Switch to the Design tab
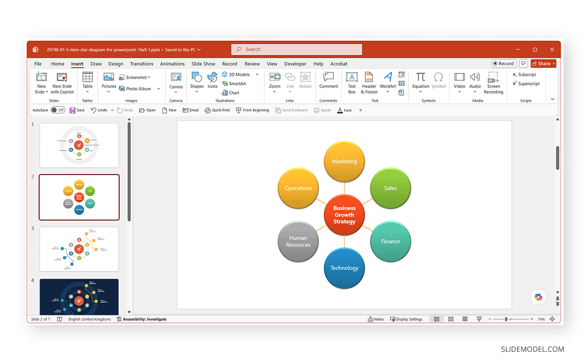This screenshot has width=588, height=364. (116, 64)
